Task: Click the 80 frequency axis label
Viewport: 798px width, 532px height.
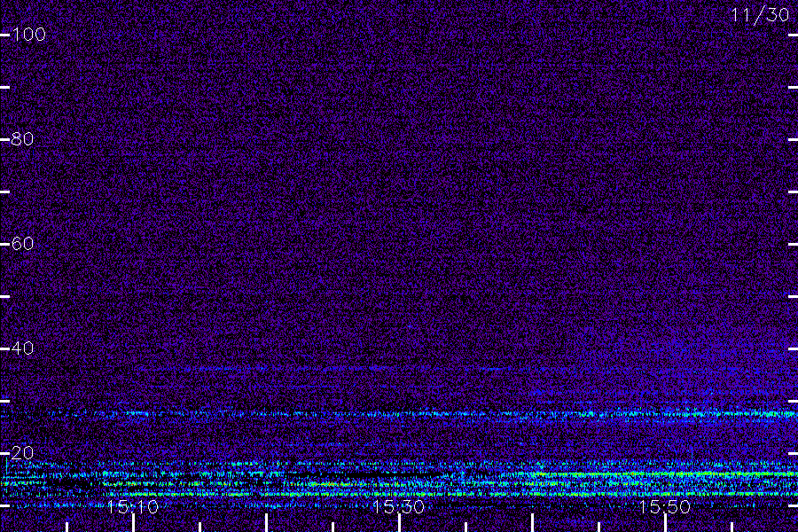Action: 23,139
